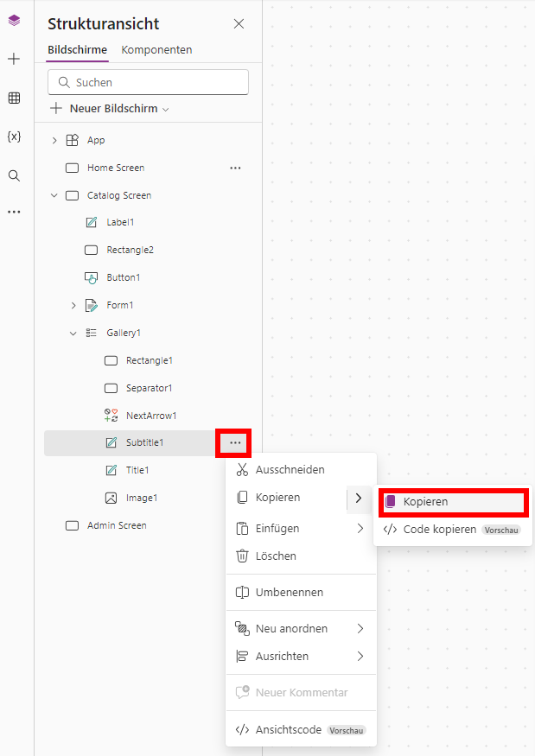The image size is (535, 756).
Task: Click the Label1 pencil icon
Action: [x=91, y=222]
